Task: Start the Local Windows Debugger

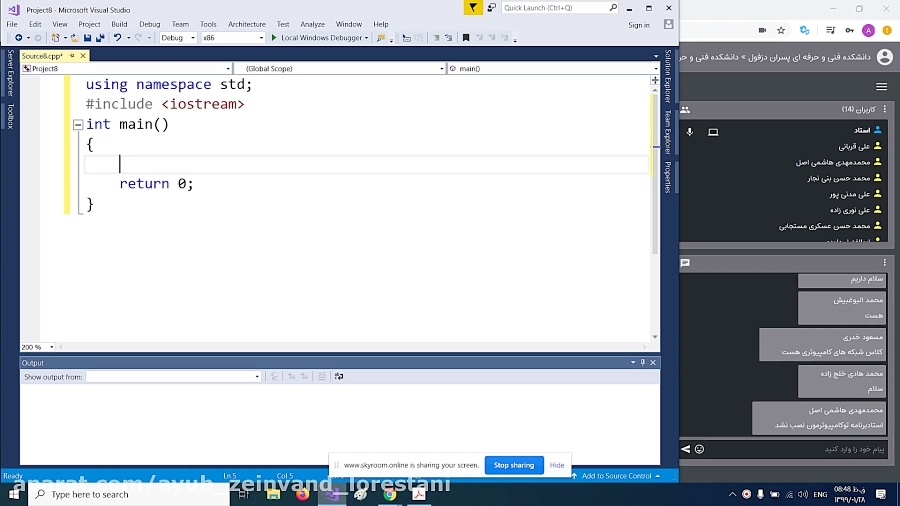Action: tap(319, 38)
